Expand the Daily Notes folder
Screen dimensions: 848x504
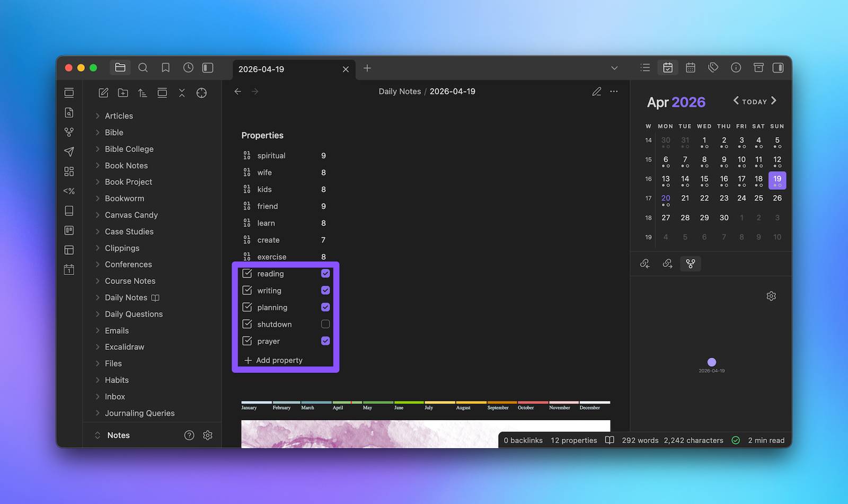coord(126,298)
